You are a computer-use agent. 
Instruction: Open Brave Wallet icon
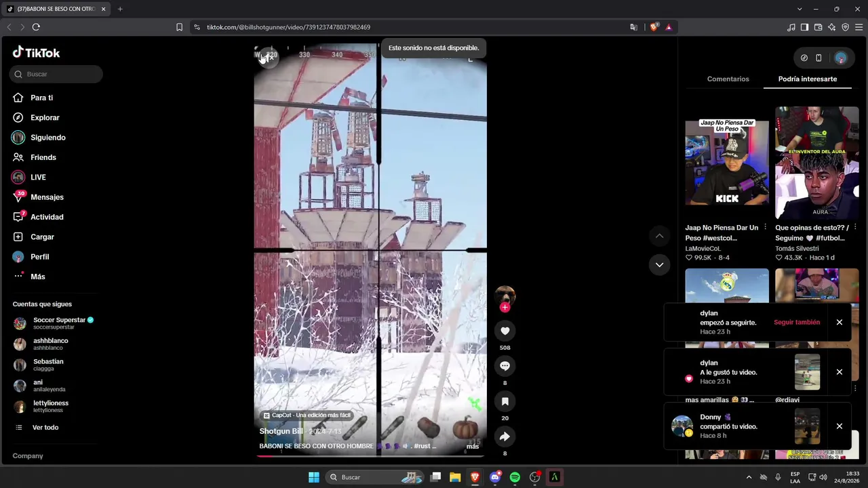point(818,27)
